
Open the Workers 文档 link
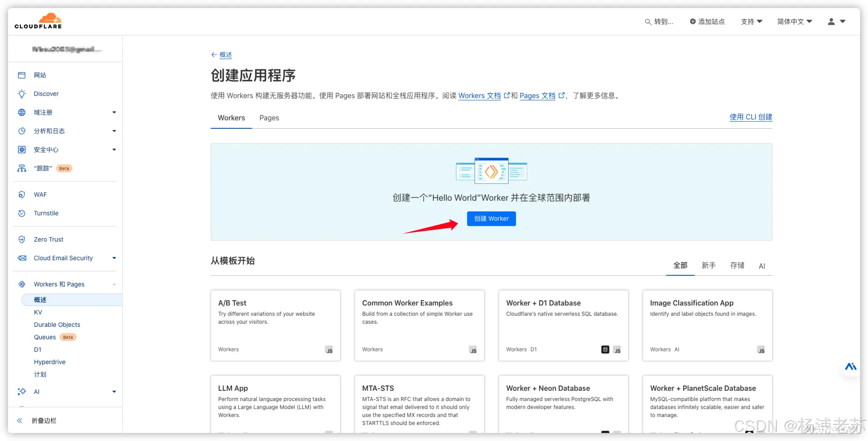479,95
